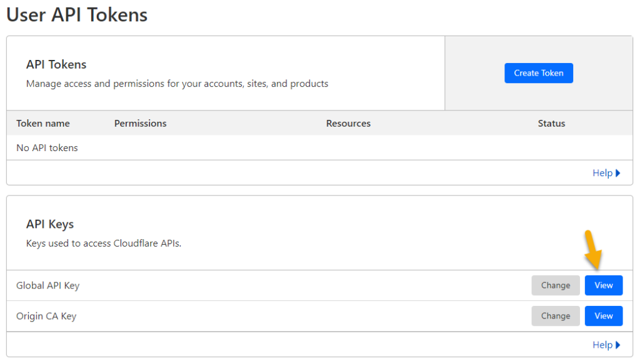Screen dimensions: 640x364
Task: Click the Resources column header
Action: (x=348, y=124)
